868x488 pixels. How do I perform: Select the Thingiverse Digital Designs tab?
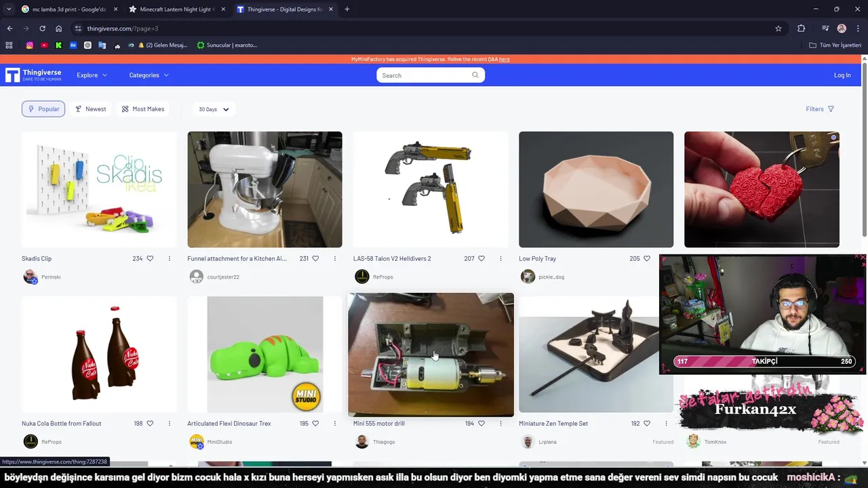[285, 9]
